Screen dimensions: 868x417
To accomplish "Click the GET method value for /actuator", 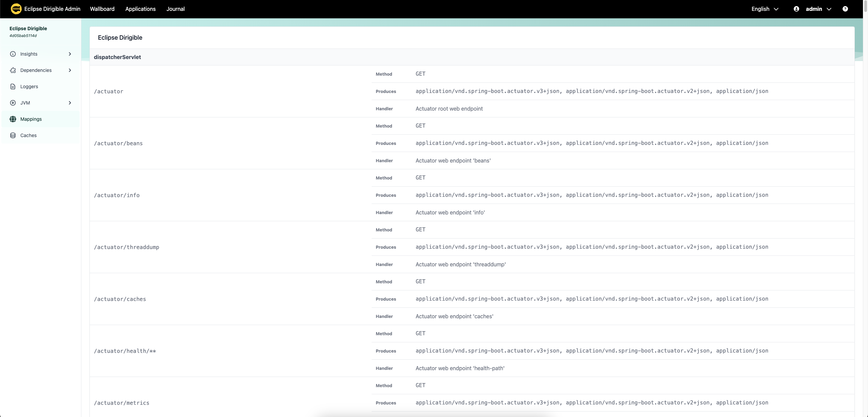I will pos(420,74).
